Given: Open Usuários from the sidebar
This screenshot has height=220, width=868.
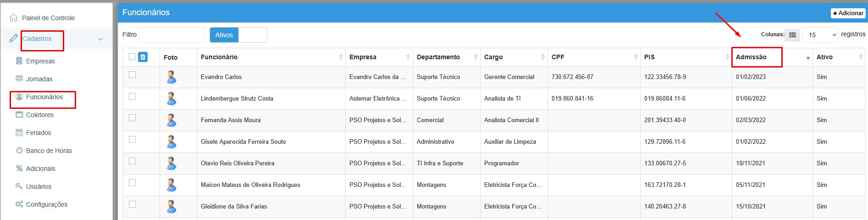Looking at the screenshot, I should click(x=39, y=186).
